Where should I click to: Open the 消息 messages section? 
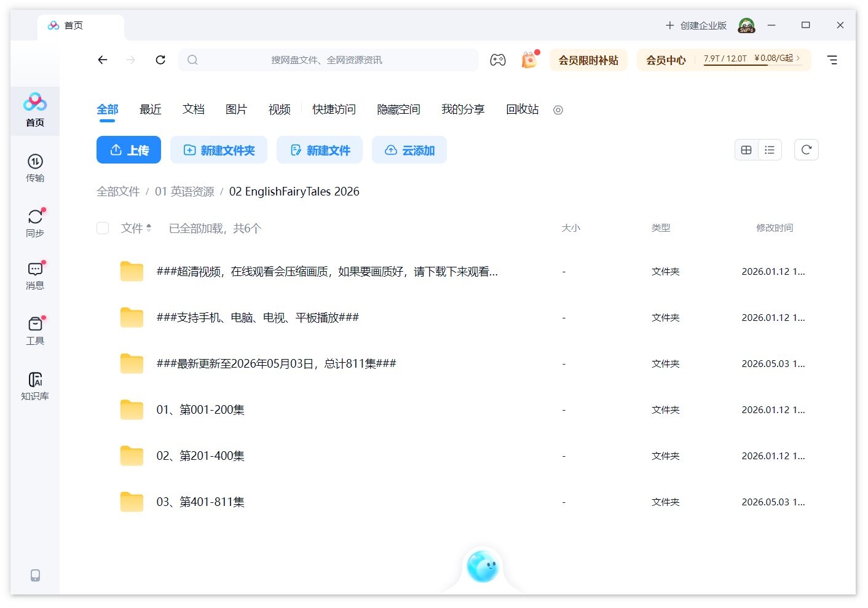click(35, 275)
